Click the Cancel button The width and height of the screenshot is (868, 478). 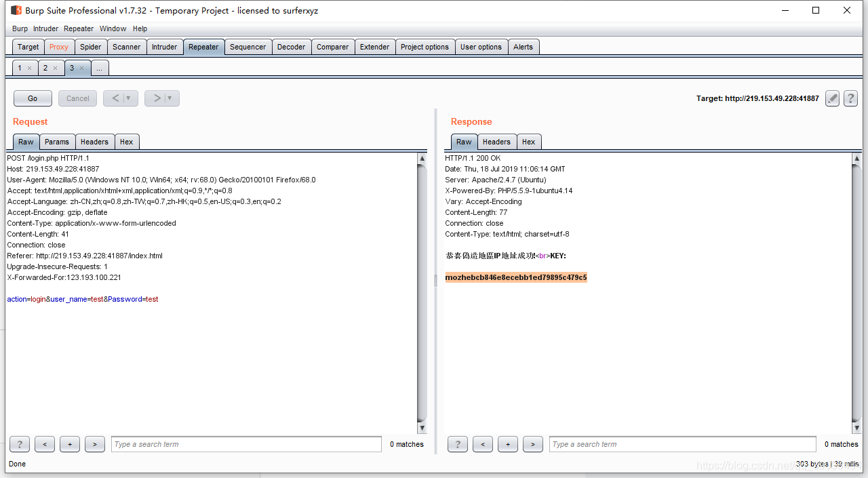78,98
